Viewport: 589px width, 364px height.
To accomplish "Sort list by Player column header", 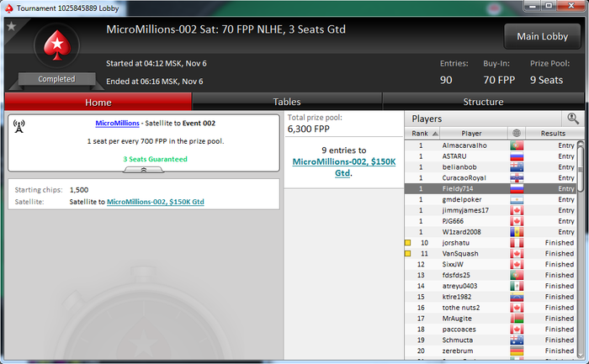I will [x=473, y=133].
